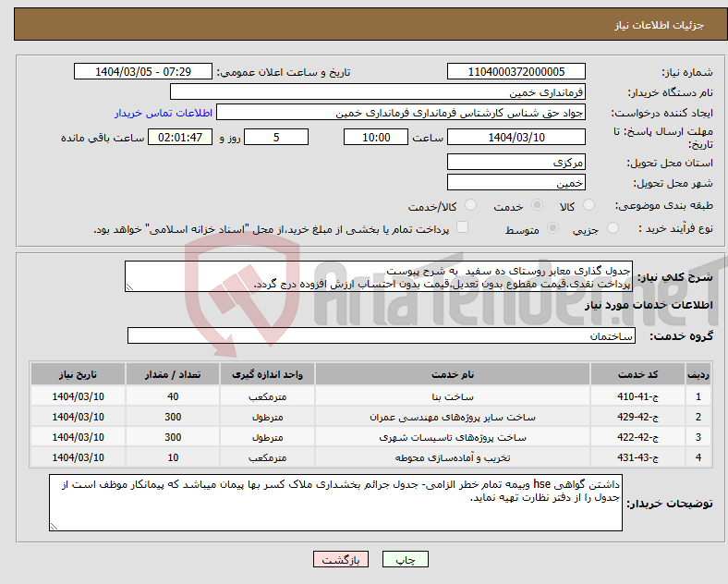The width and height of the screenshot is (728, 584).
Task: Select the جزیی purchase type radio
Action: (613, 228)
